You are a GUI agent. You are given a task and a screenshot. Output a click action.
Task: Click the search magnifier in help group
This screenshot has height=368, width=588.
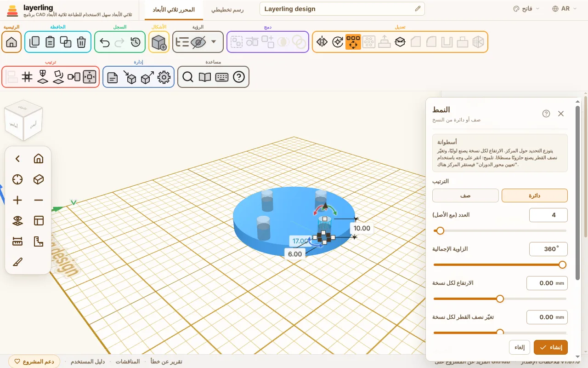(x=187, y=77)
